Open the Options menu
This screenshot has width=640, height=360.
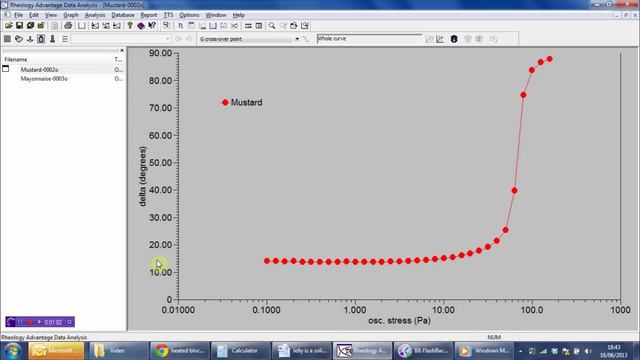(x=189, y=15)
